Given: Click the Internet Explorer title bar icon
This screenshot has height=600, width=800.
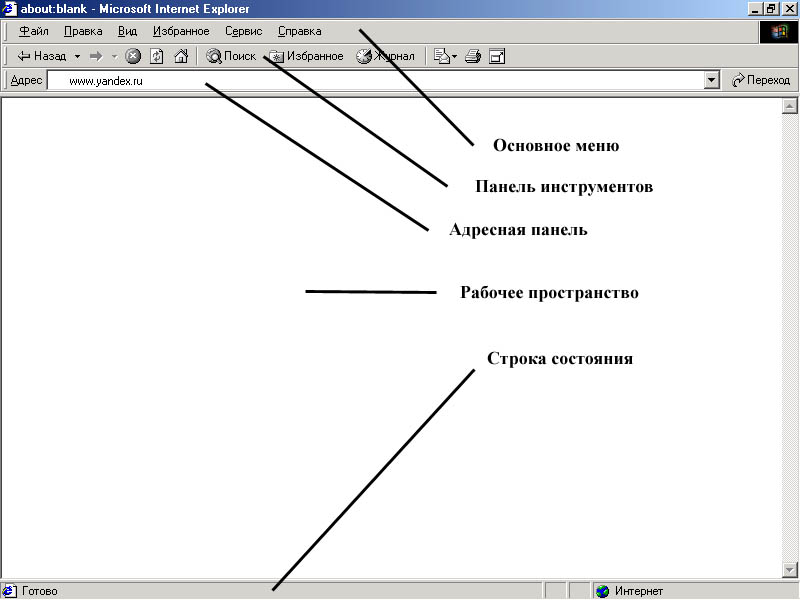Looking at the screenshot, I should 9,9.
